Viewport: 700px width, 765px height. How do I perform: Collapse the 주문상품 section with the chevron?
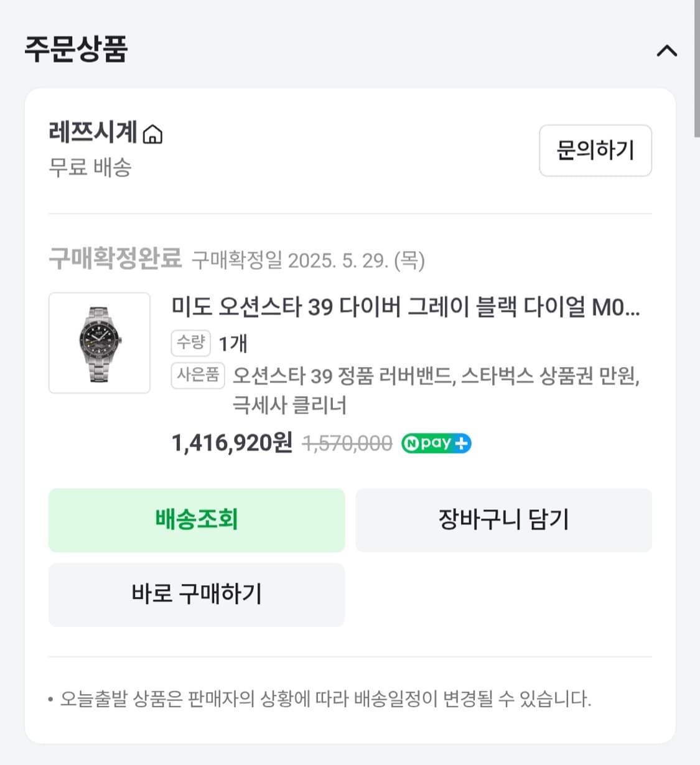pos(666,50)
